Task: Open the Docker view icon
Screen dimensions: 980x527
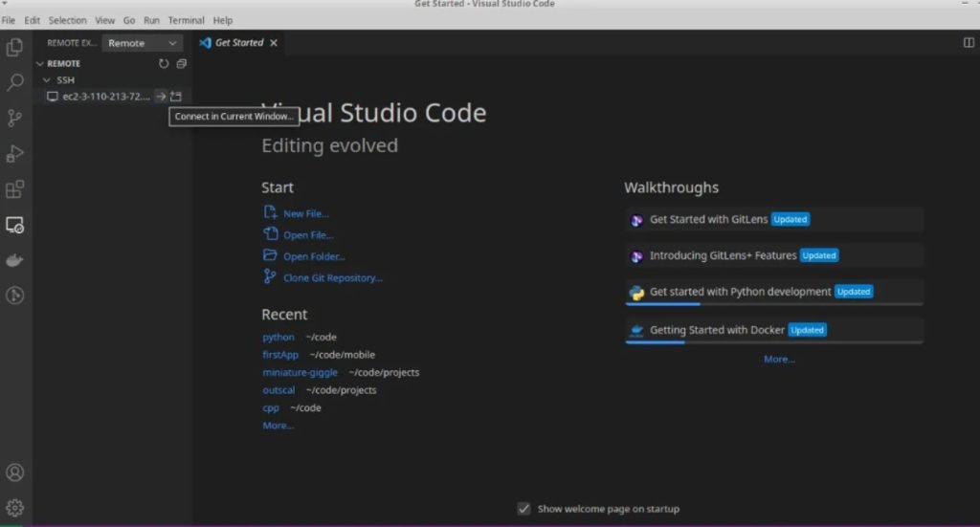Action: tap(15, 260)
